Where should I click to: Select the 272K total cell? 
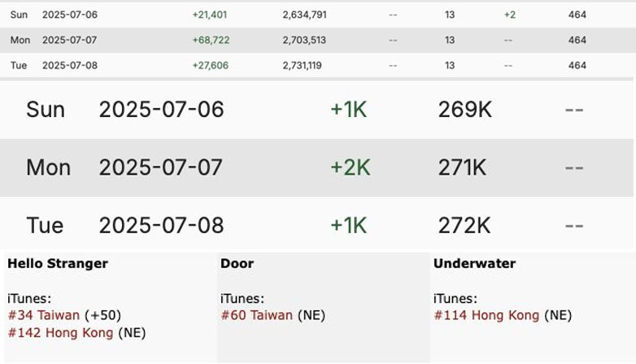click(463, 225)
